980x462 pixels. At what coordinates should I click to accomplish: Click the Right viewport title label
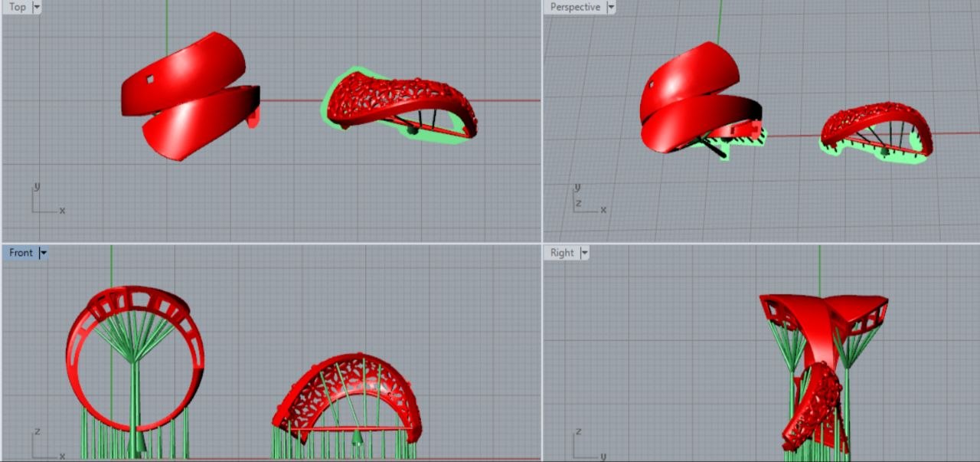tap(562, 253)
